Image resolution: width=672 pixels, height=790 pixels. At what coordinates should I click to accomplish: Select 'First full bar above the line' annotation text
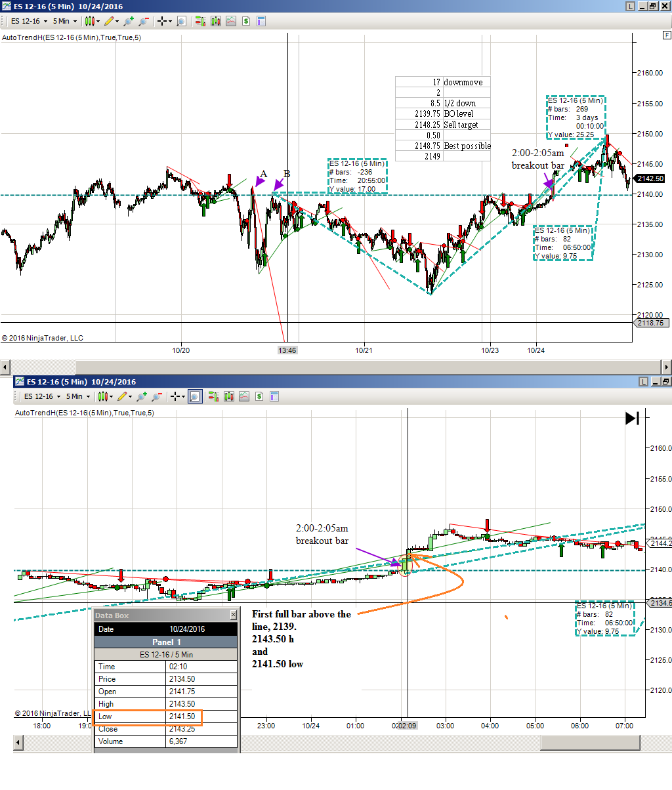[x=301, y=620]
